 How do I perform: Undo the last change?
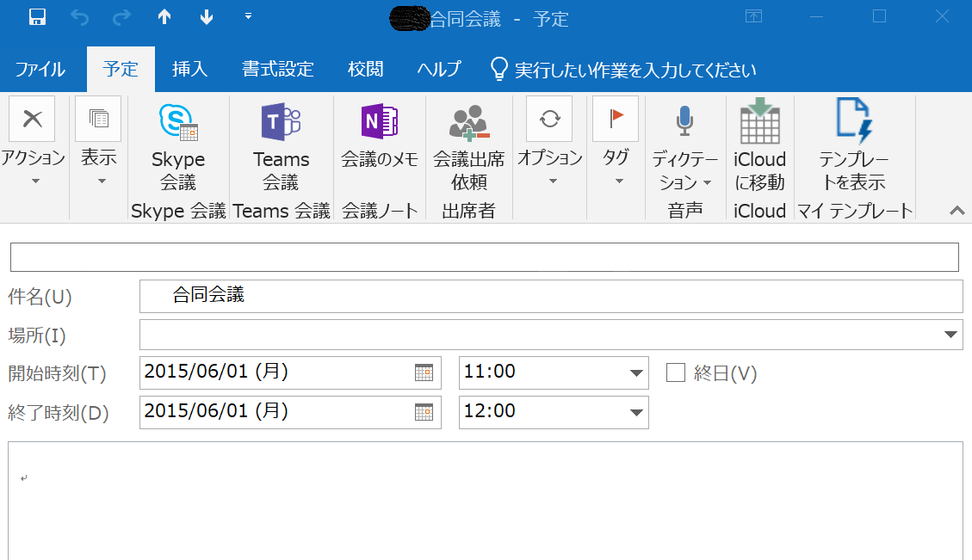(x=79, y=17)
